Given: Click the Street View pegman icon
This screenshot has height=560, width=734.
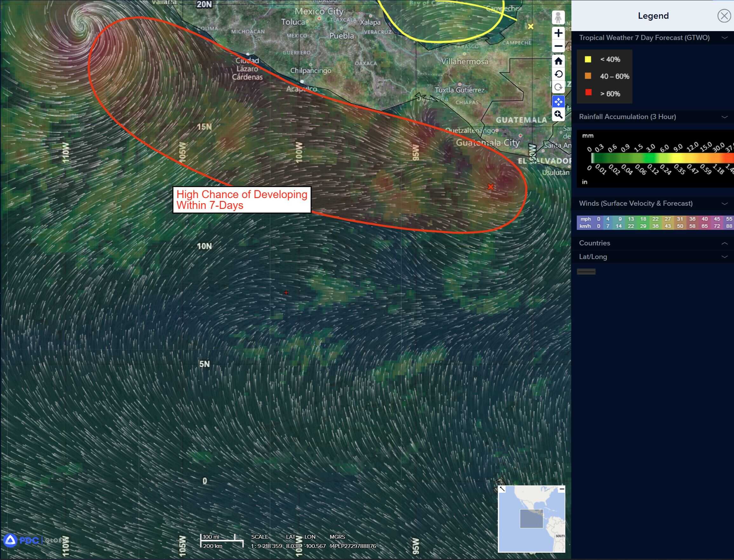Looking at the screenshot, I should tap(558, 17).
